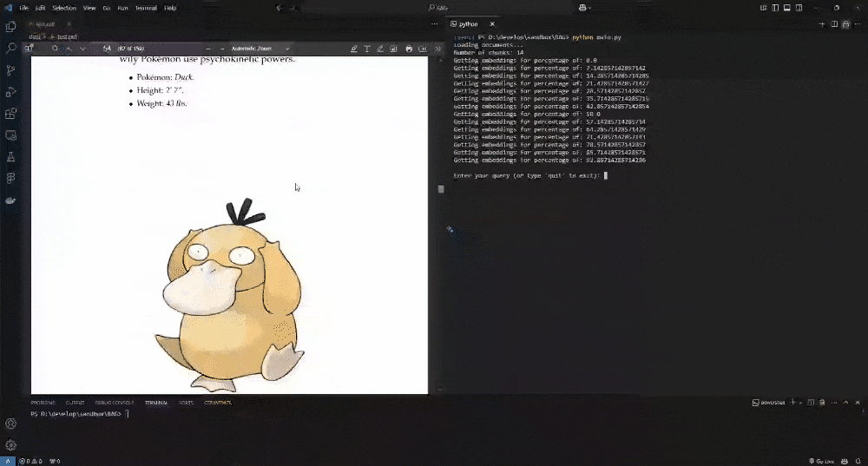Open more actions for PDF editor group
This screenshot has height=466, width=868.
pos(435,23)
